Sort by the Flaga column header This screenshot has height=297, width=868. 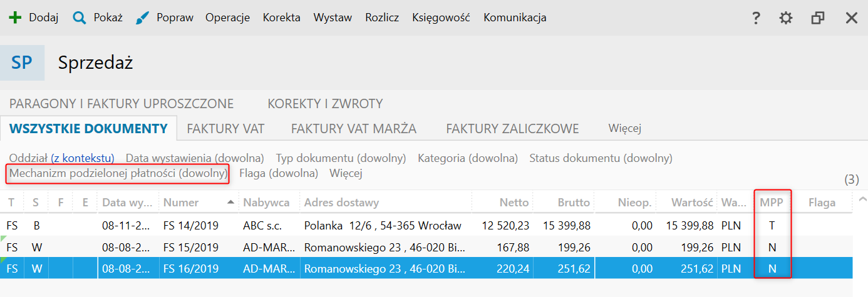pyautogui.click(x=822, y=203)
